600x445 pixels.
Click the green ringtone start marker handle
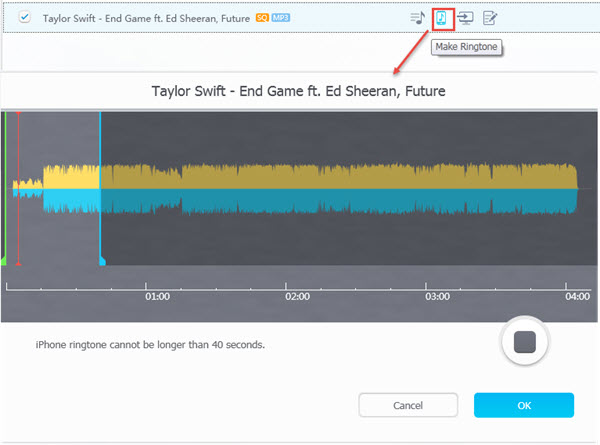[3, 261]
